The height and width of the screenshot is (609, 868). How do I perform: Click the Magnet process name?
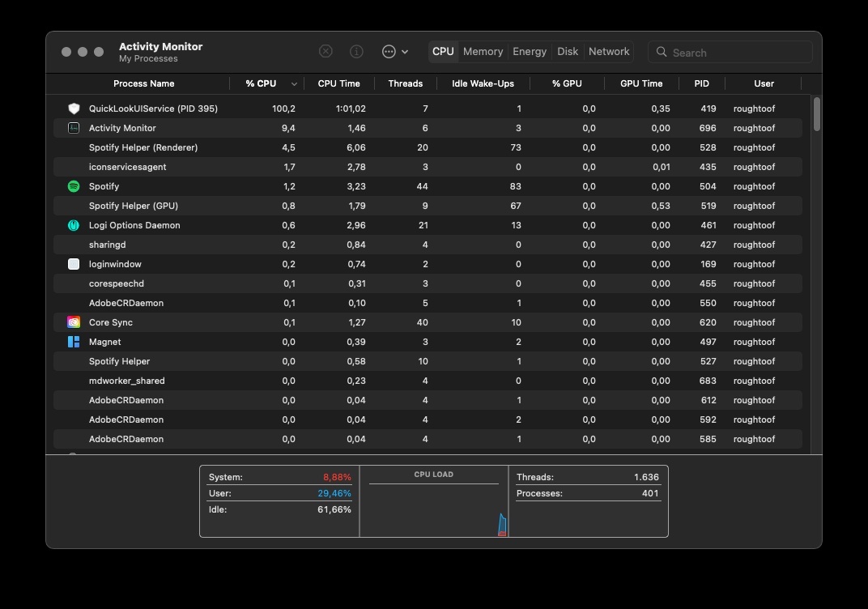click(104, 342)
